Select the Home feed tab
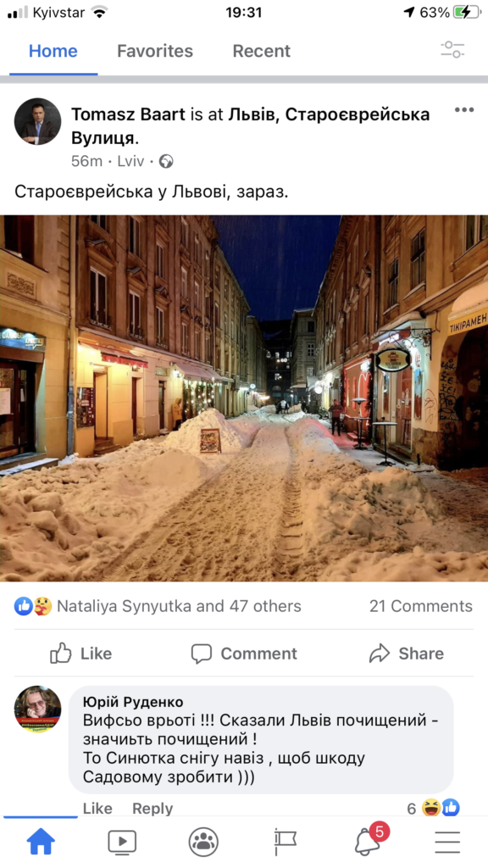 click(53, 51)
